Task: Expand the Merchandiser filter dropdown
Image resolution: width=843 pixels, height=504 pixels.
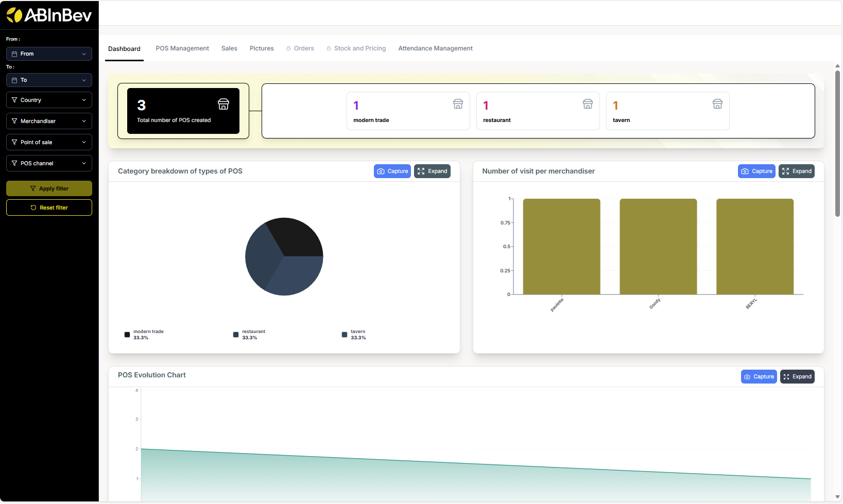Action: [49, 121]
